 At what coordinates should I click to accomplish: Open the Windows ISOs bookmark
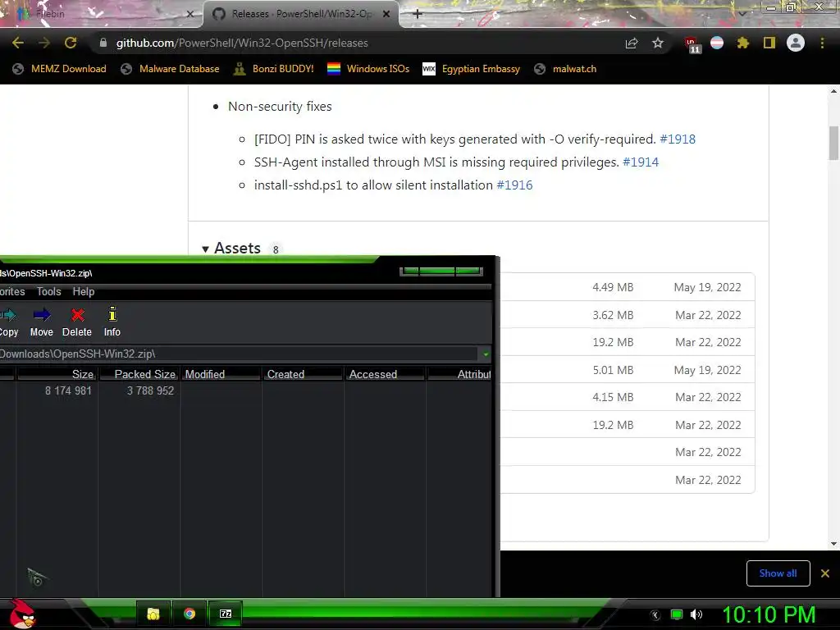pos(368,69)
